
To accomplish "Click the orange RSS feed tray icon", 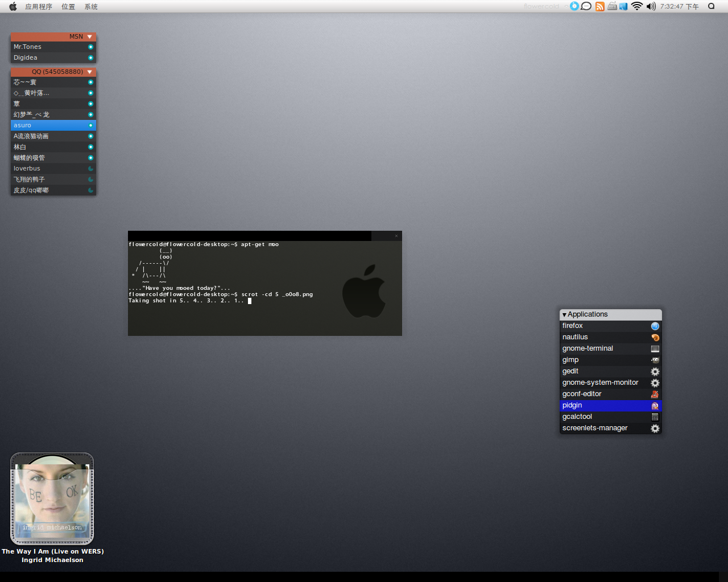I will pyautogui.click(x=600, y=6).
